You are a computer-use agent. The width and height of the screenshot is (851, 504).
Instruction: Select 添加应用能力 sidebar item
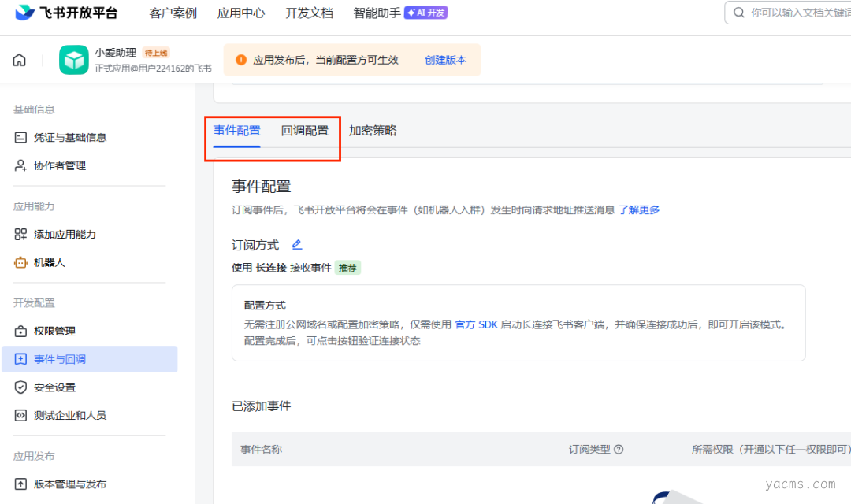click(65, 235)
